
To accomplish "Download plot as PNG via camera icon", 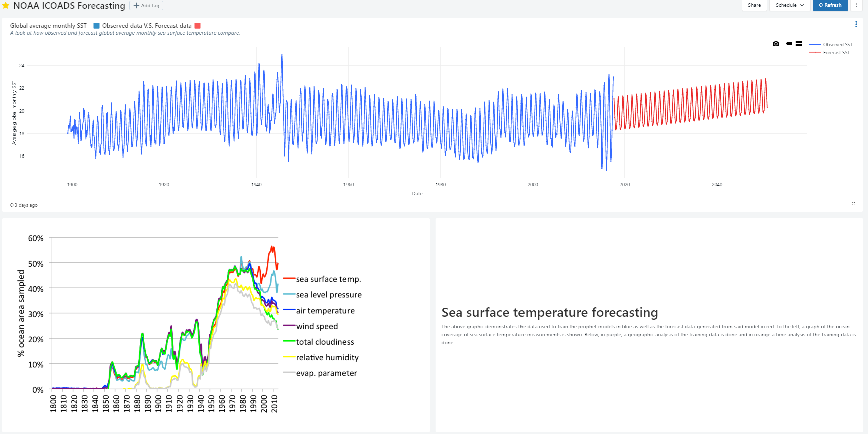I will [776, 44].
